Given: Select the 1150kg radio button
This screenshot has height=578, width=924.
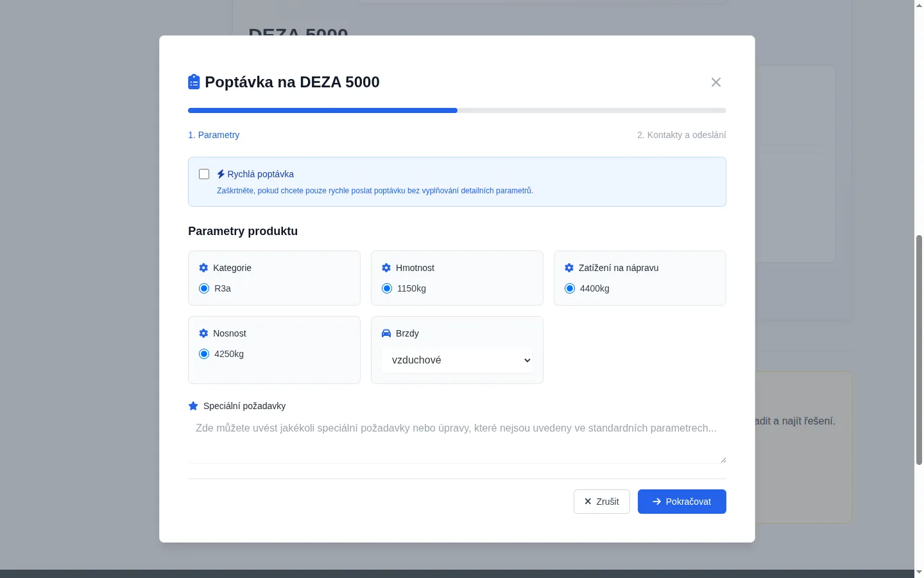Looking at the screenshot, I should 387,288.
